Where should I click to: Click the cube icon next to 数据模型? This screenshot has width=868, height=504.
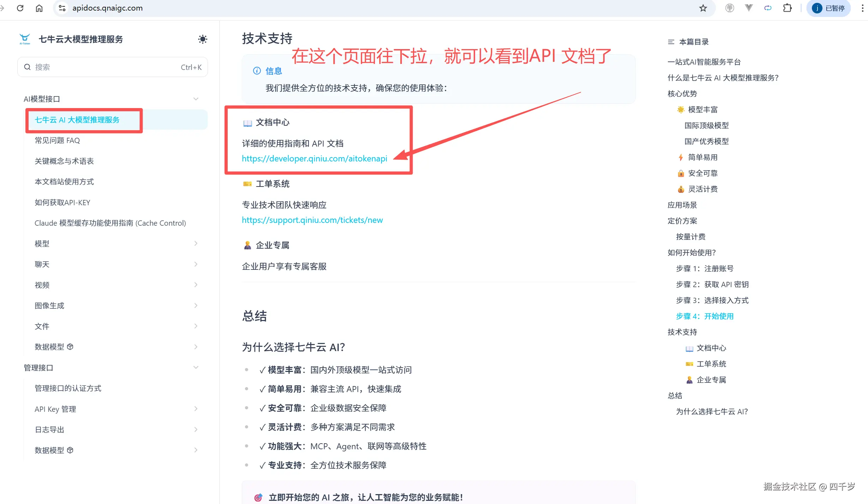tap(70, 347)
